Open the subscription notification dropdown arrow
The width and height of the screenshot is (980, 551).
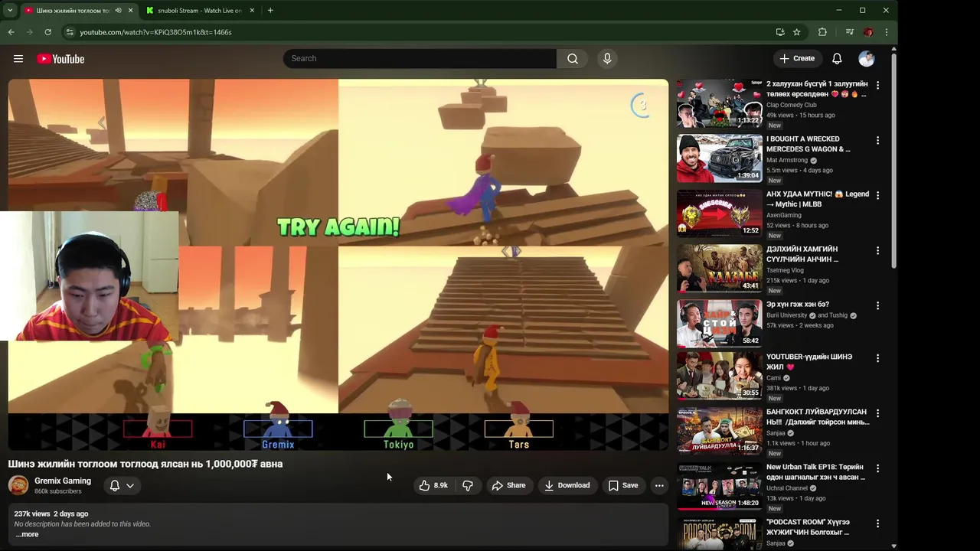pyautogui.click(x=130, y=485)
